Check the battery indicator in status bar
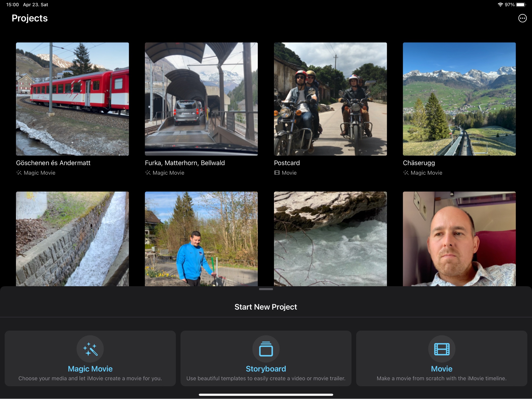Image resolution: width=532 pixels, height=399 pixels. pos(521,5)
